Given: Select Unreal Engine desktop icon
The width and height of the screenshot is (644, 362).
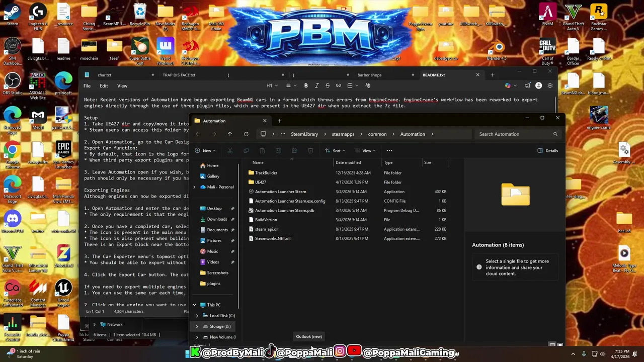Looking at the screenshot, I should (63, 294).
